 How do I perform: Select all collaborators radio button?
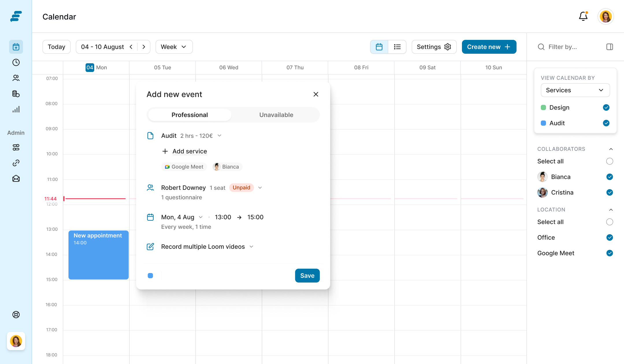click(x=610, y=161)
